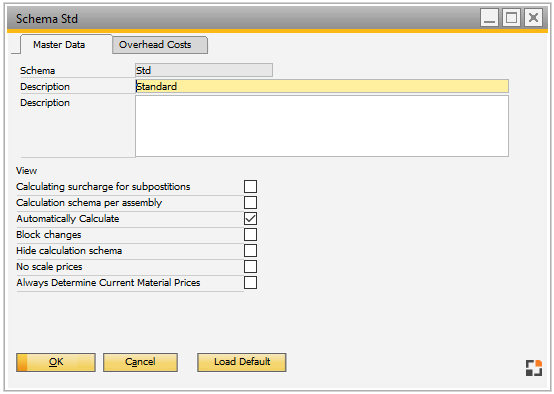Click the Block changes label text
554x394 pixels.
click(x=49, y=235)
